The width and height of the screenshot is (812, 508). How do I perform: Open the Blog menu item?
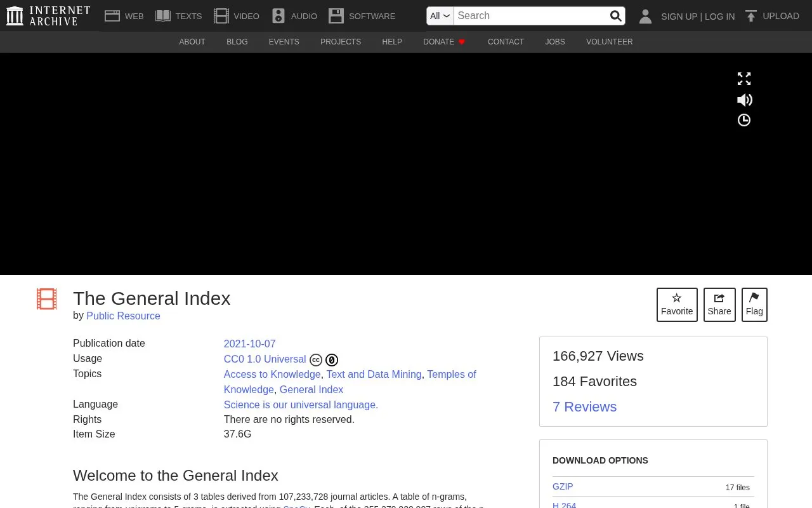tap(237, 42)
